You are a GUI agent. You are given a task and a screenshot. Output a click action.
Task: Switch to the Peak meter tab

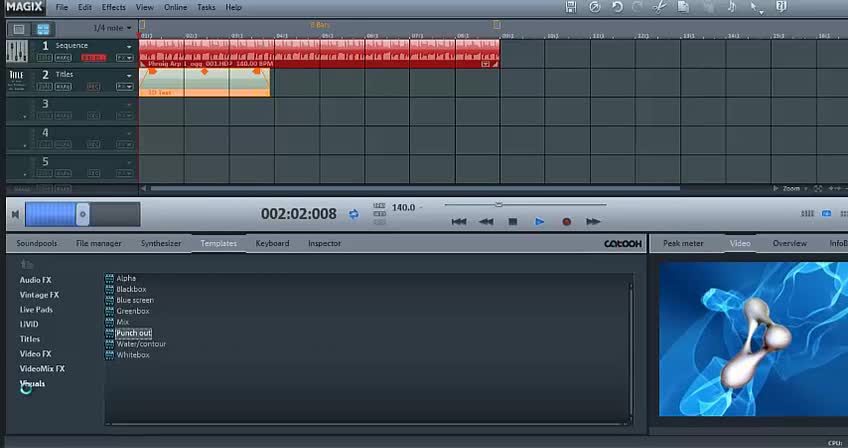[683, 243]
